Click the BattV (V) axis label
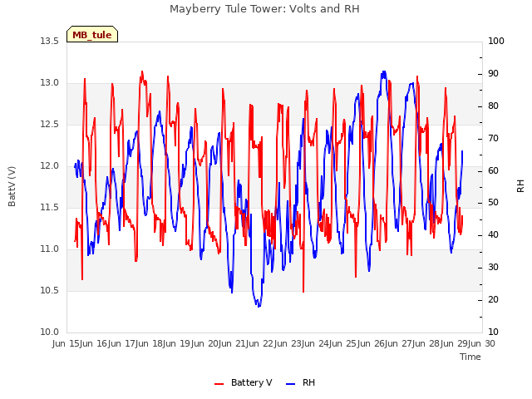This screenshot has width=532, height=399. point(12,186)
